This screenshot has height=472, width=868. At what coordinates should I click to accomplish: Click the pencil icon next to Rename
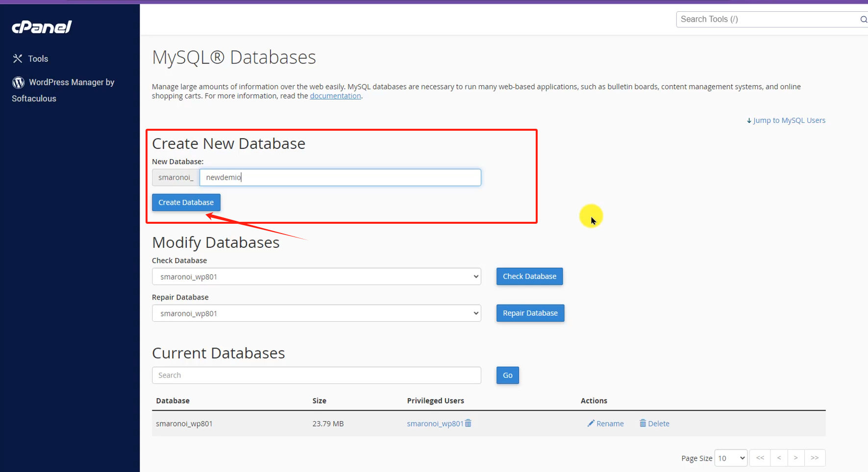click(x=591, y=423)
